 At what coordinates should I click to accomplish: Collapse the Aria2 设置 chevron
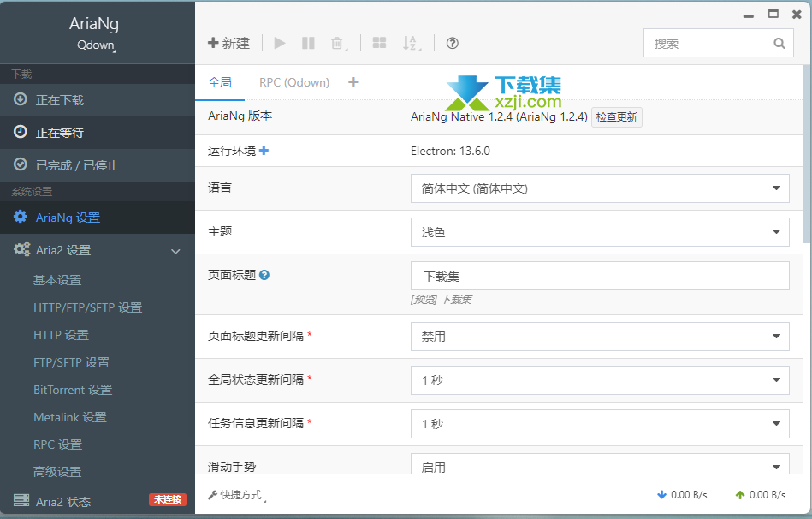click(175, 252)
